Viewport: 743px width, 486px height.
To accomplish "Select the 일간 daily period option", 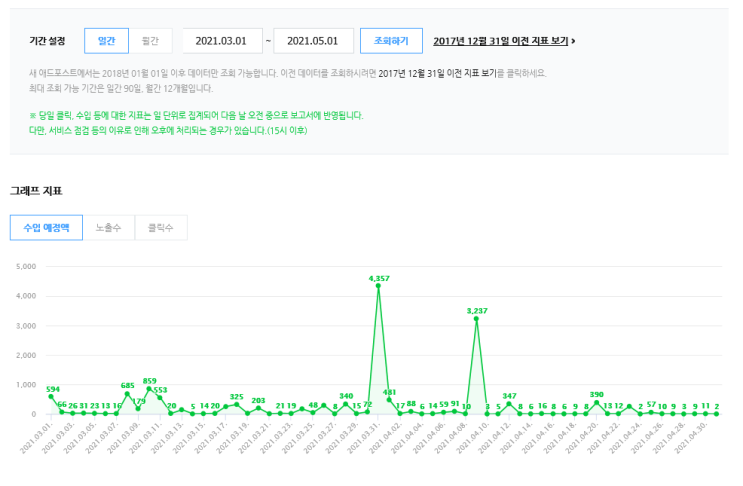I will pos(106,41).
